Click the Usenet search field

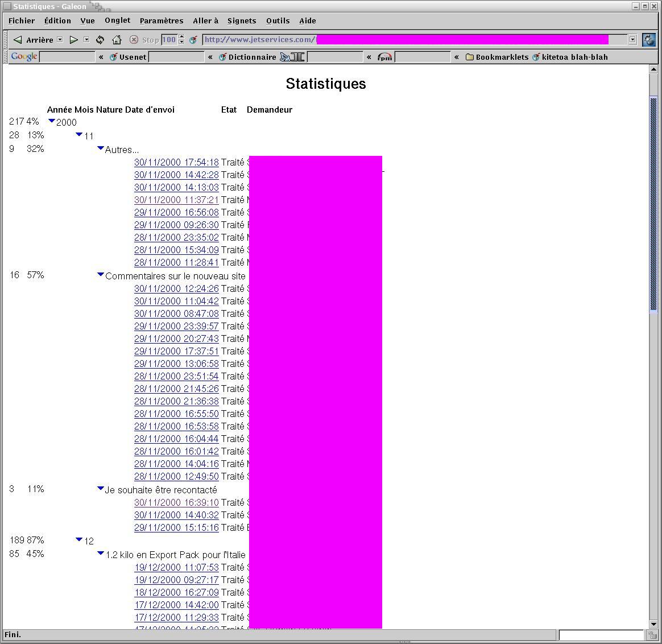point(176,57)
